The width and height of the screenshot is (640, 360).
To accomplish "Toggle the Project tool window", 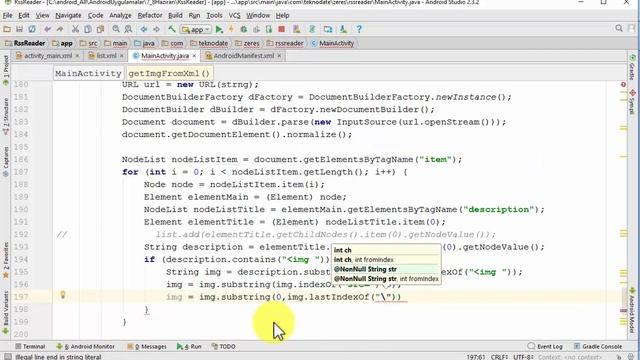I will click(x=5, y=70).
